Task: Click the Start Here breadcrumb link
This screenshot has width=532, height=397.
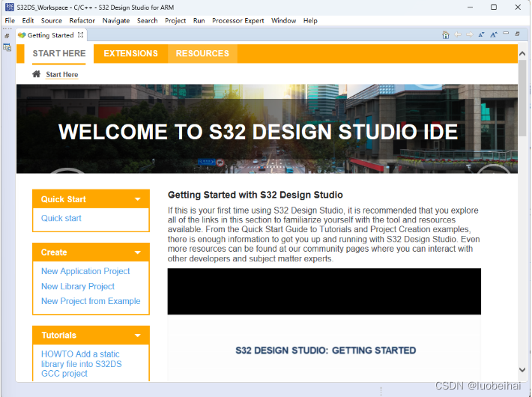Action: 62,74
